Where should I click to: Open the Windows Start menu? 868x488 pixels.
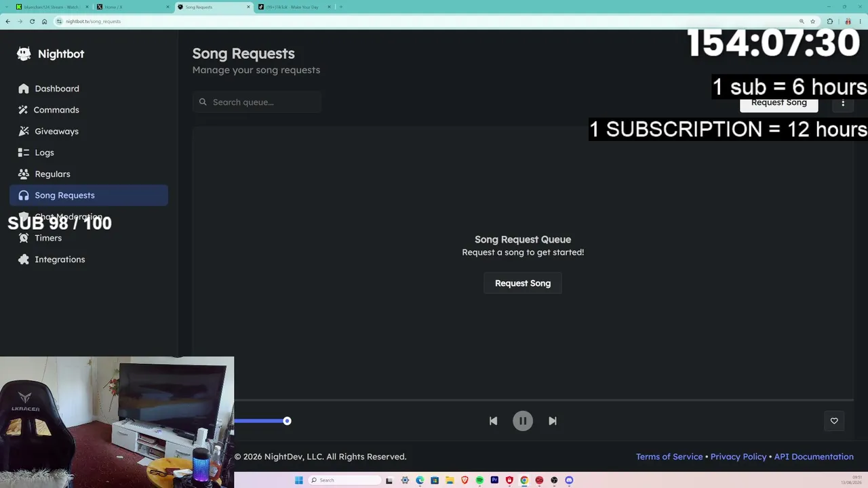click(x=298, y=480)
